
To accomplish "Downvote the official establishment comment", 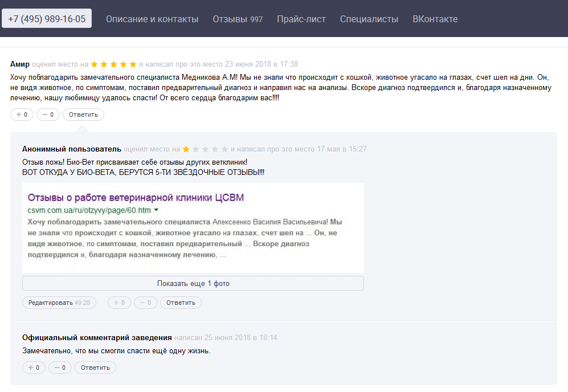I will [x=60, y=367].
